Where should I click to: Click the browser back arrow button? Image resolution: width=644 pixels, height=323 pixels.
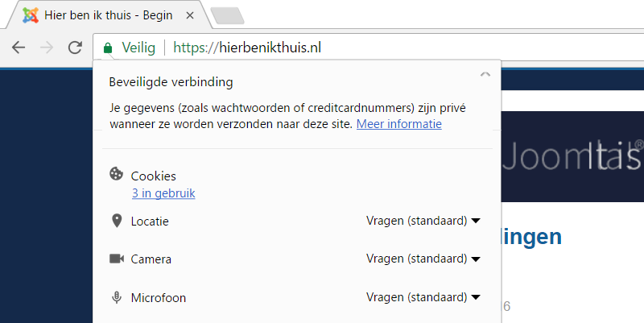pos(19,48)
